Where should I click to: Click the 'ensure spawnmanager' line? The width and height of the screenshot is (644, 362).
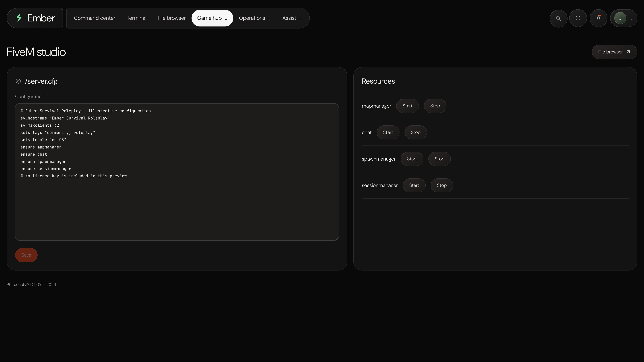pos(43,162)
